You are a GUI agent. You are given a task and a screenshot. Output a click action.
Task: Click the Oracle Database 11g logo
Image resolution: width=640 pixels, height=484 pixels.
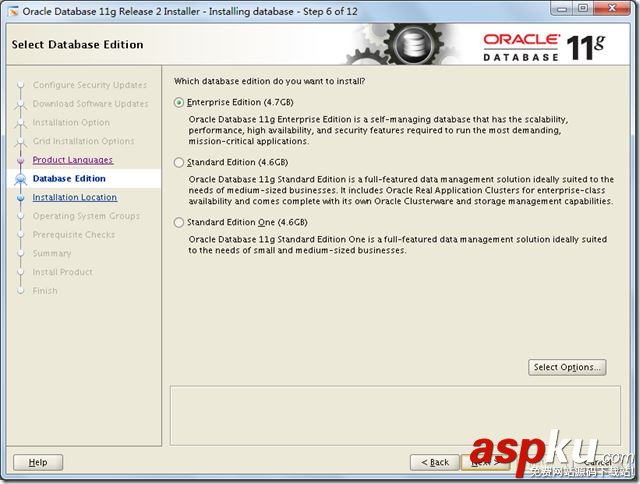pyautogui.click(x=544, y=48)
